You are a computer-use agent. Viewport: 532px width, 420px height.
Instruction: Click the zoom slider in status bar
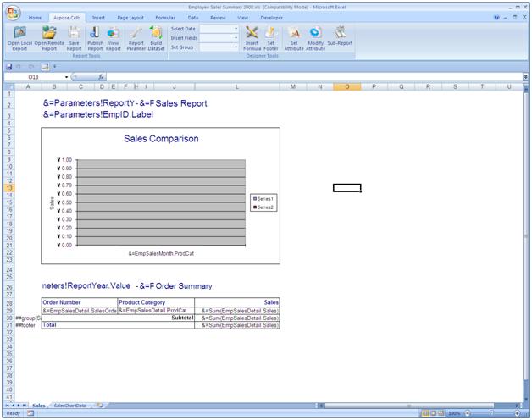coord(491,413)
